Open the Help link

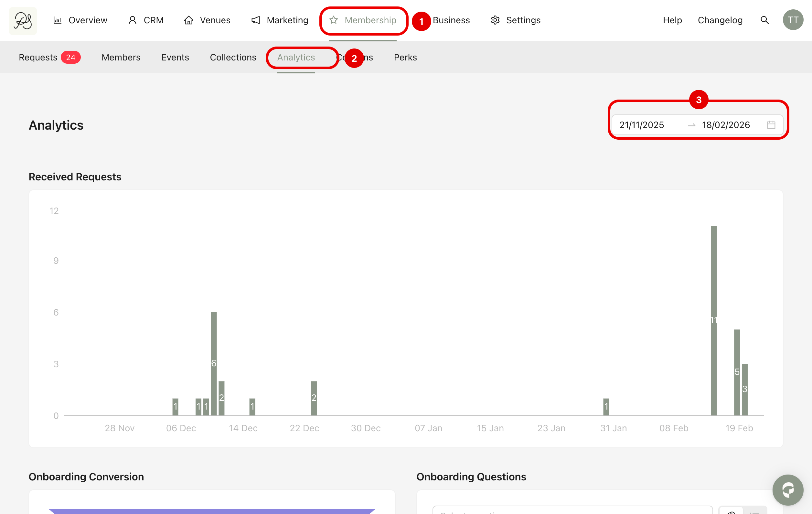pyautogui.click(x=672, y=20)
